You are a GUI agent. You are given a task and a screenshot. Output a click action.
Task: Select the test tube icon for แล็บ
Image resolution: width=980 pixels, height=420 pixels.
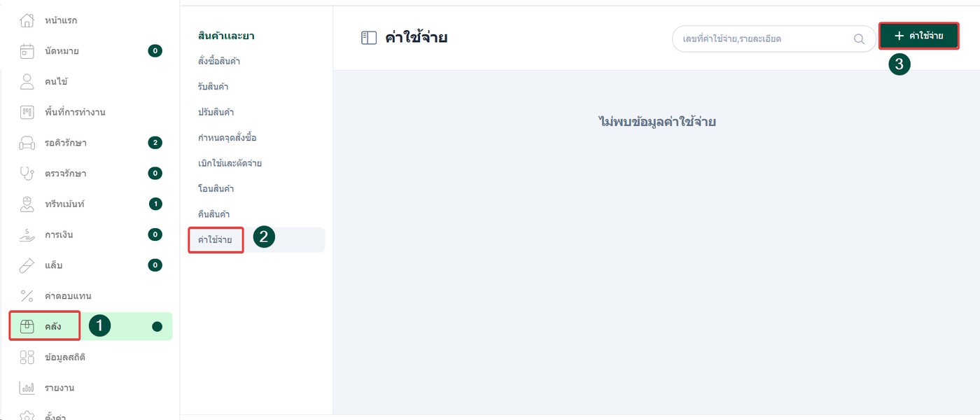(x=27, y=265)
